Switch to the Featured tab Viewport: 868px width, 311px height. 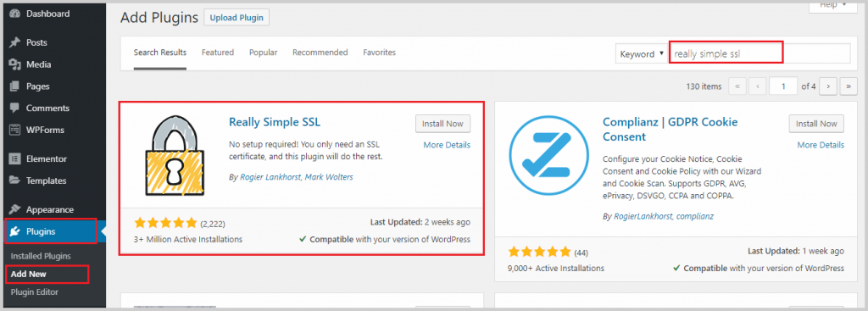tap(218, 53)
